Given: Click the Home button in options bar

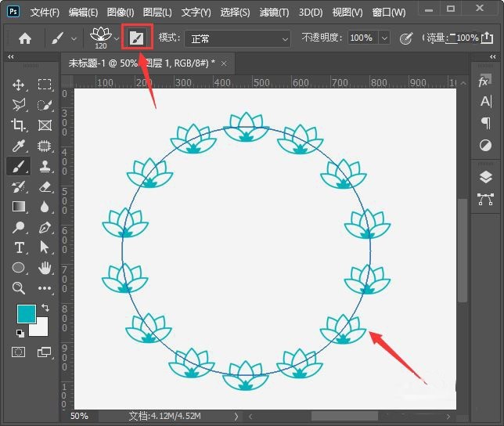Looking at the screenshot, I should pyautogui.click(x=25, y=38).
